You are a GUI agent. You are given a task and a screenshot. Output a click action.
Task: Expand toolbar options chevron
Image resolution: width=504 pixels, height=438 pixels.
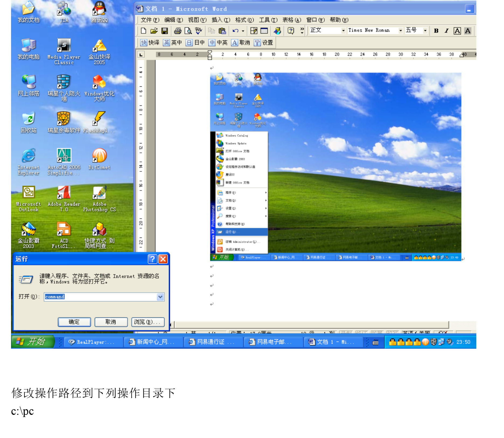pyautogui.click(x=302, y=31)
